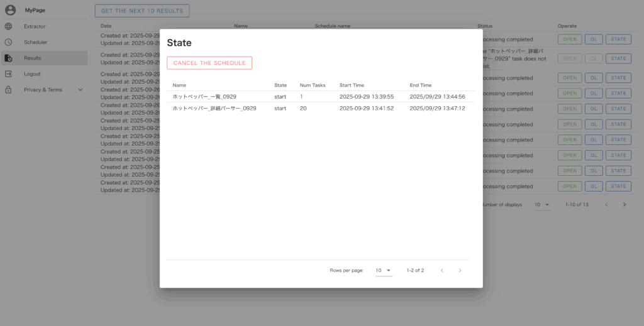
Task: Open Scheduler from the sidebar menu
Action: [36, 42]
